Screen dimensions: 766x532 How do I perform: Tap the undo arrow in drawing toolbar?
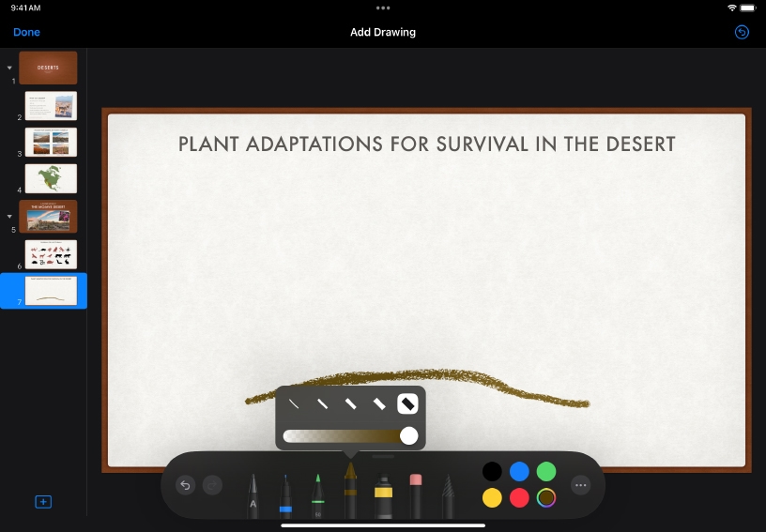click(186, 485)
